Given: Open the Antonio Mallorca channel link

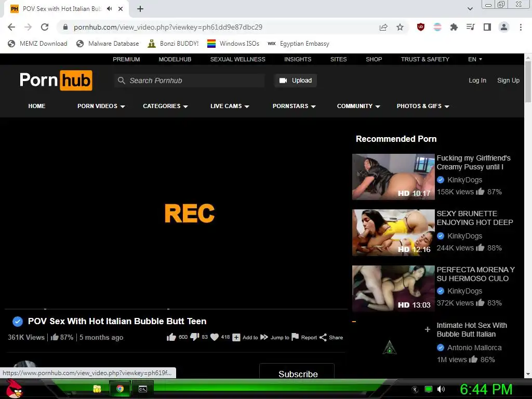Looking at the screenshot, I should click(474, 348).
